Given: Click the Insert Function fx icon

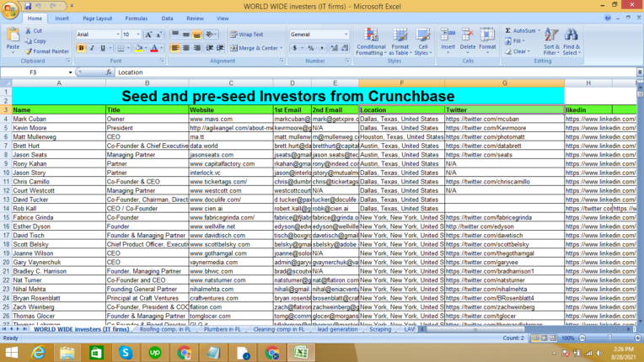Looking at the screenshot, I should (x=109, y=72).
